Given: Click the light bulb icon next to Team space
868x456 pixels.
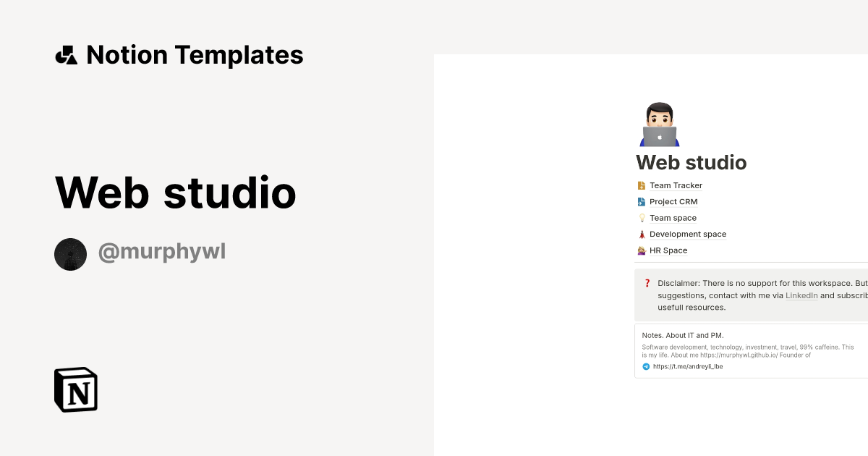Looking at the screenshot, I should coord(641,218).
